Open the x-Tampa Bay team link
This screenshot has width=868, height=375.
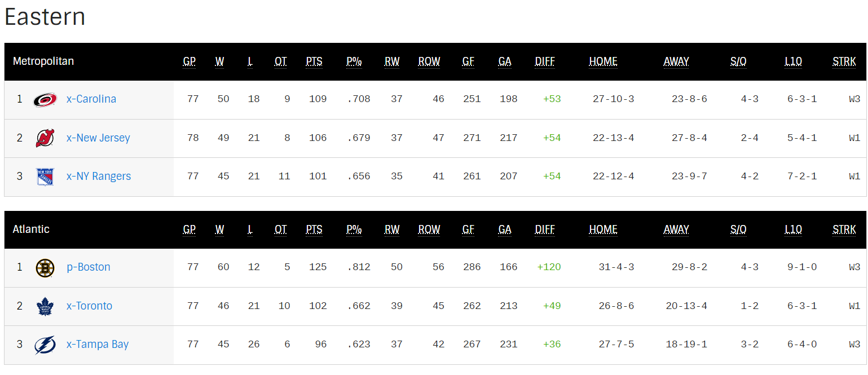[x=98, y=344]
